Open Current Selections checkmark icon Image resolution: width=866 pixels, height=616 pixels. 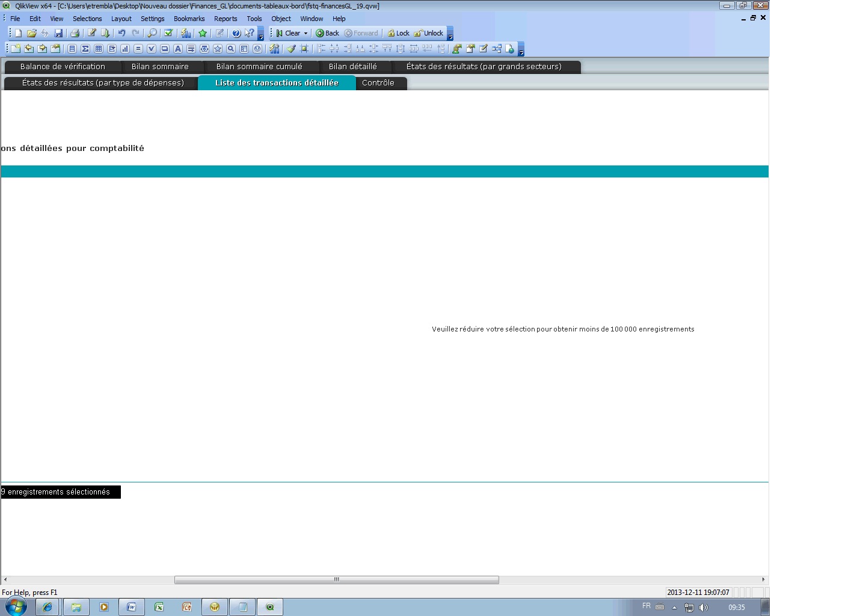[x=169, y=33]
